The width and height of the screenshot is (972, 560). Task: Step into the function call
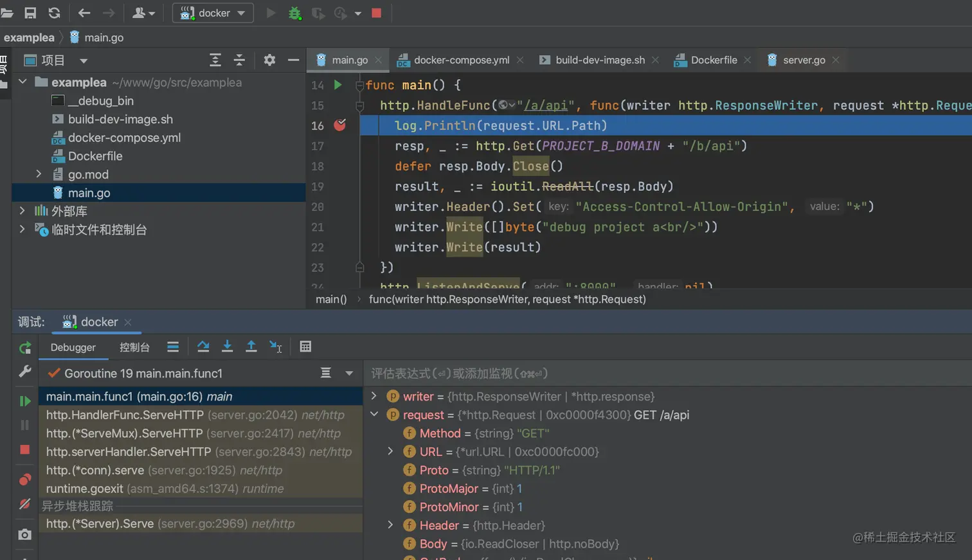point(227,347)
